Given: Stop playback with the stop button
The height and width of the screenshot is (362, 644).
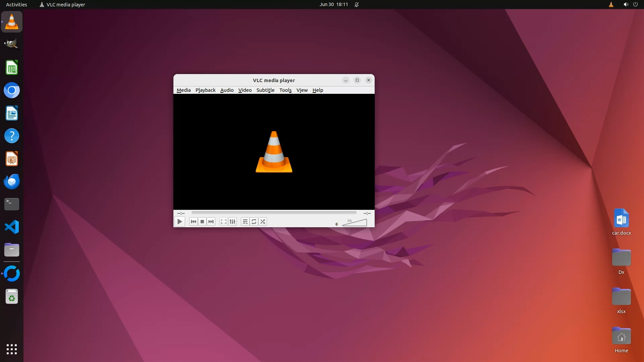Looking at the screenshot, I should tap(202, 222).
